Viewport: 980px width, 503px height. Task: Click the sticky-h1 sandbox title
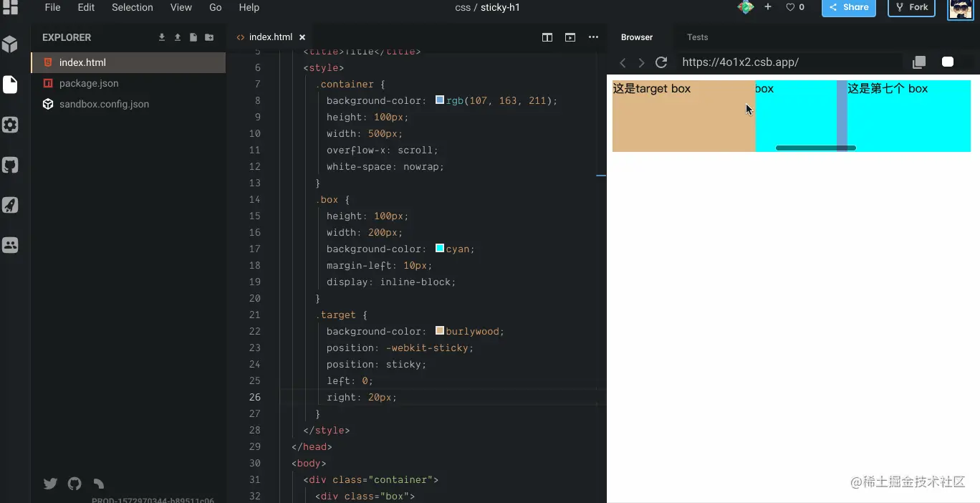click(x=500, y=7)
